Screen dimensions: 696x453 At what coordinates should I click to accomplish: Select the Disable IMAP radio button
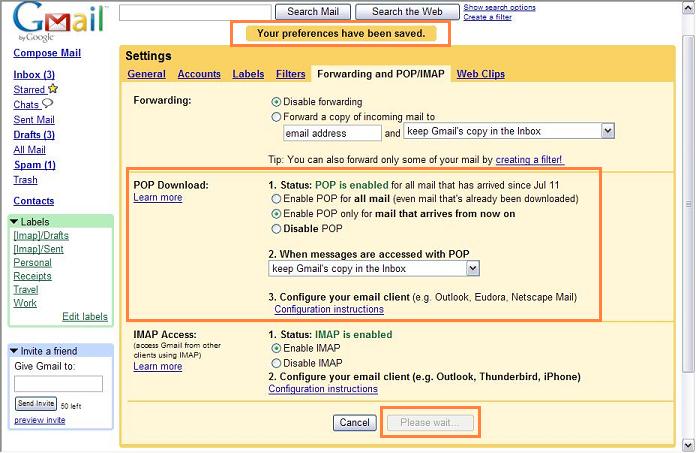click(276, 363)
